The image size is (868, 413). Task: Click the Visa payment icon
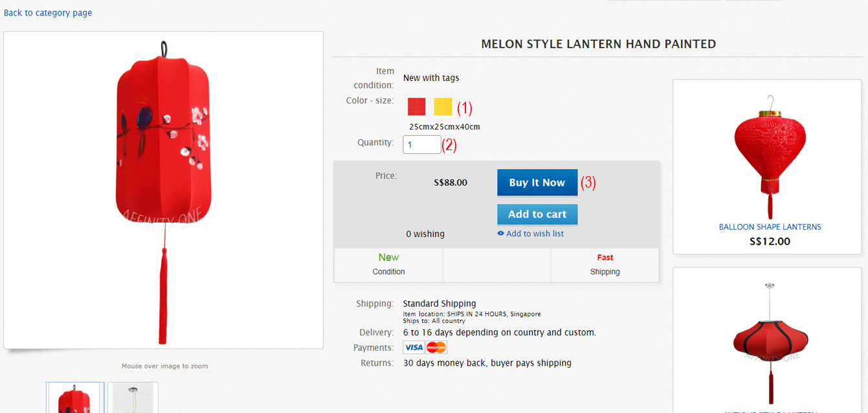coord(414,348)
